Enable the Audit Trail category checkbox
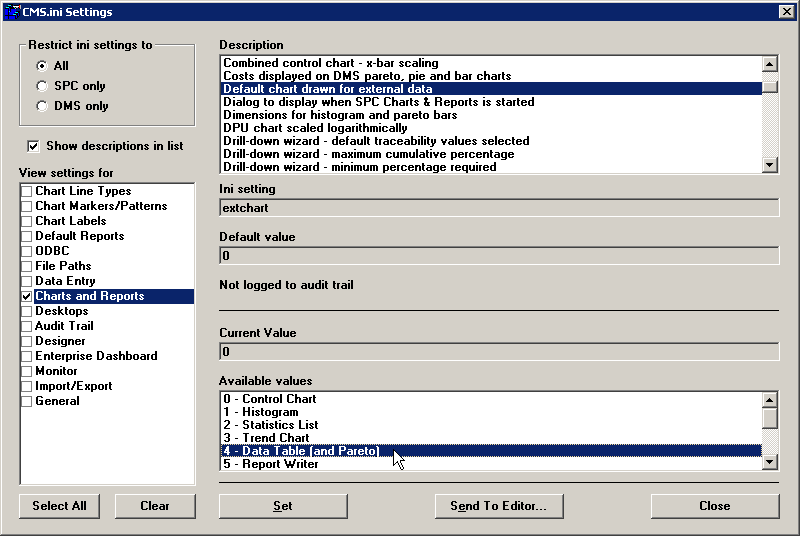Viewport: 800px width, 536px height. click(x=27, y=326)
